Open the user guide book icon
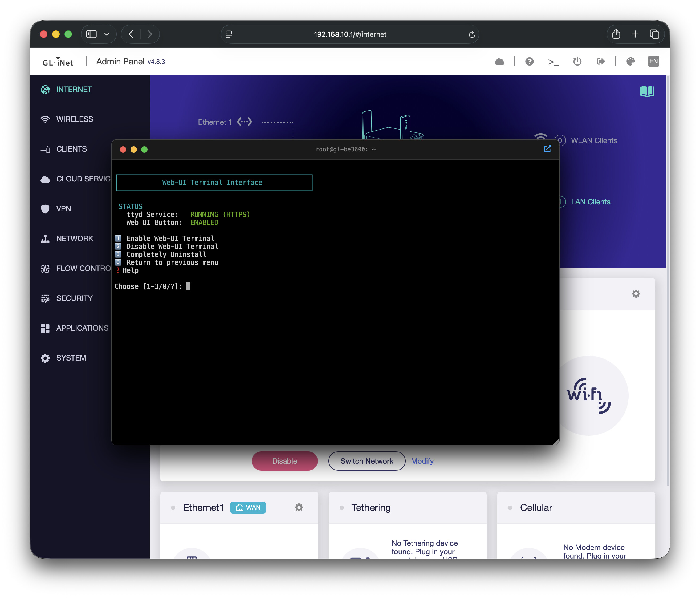700x598 pixels. click(x=647, y=91)
